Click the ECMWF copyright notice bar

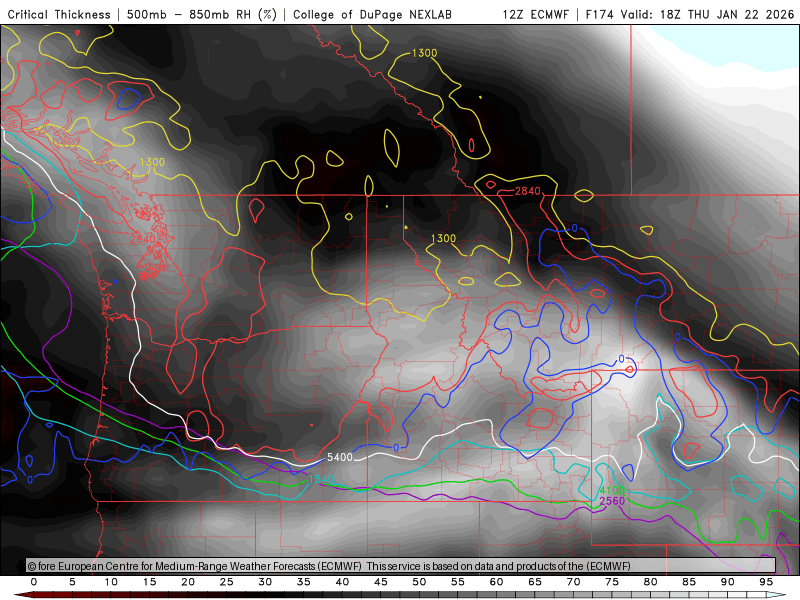click(x=401, y=565)
